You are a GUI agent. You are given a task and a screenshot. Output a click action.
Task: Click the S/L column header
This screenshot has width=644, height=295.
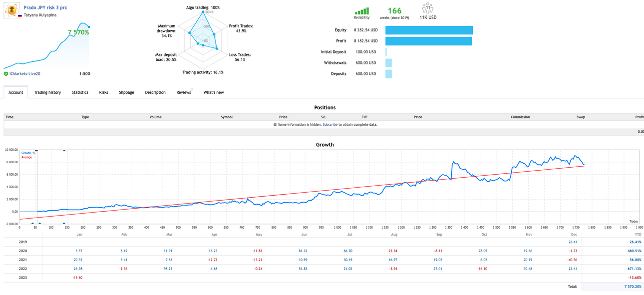[x=323, y=117]
